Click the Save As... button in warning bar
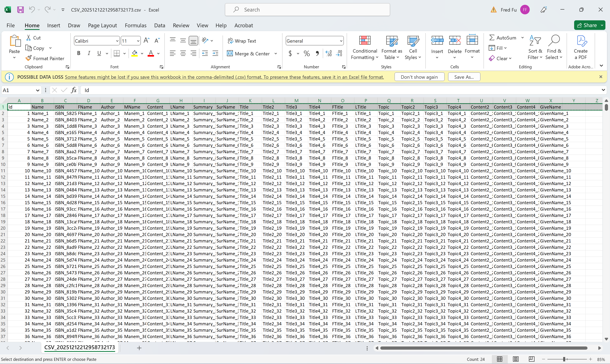 [464, 77]
